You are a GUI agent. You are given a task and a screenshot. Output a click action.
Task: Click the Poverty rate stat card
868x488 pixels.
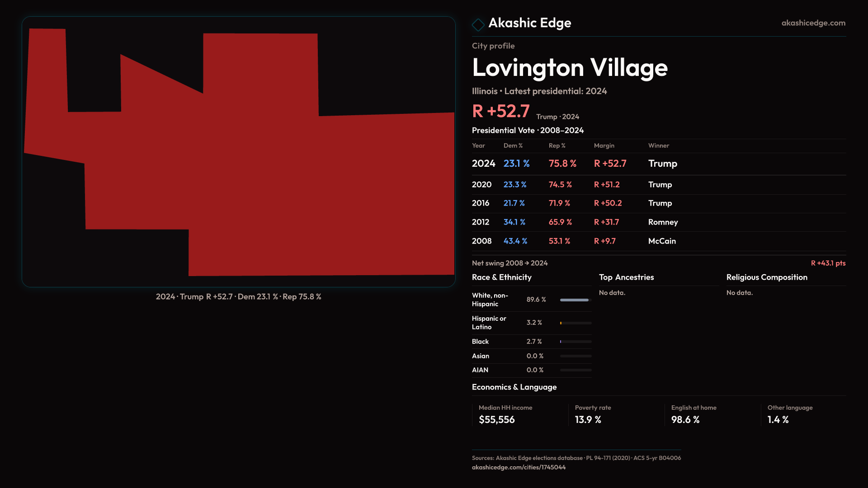[x=593, y=414]
